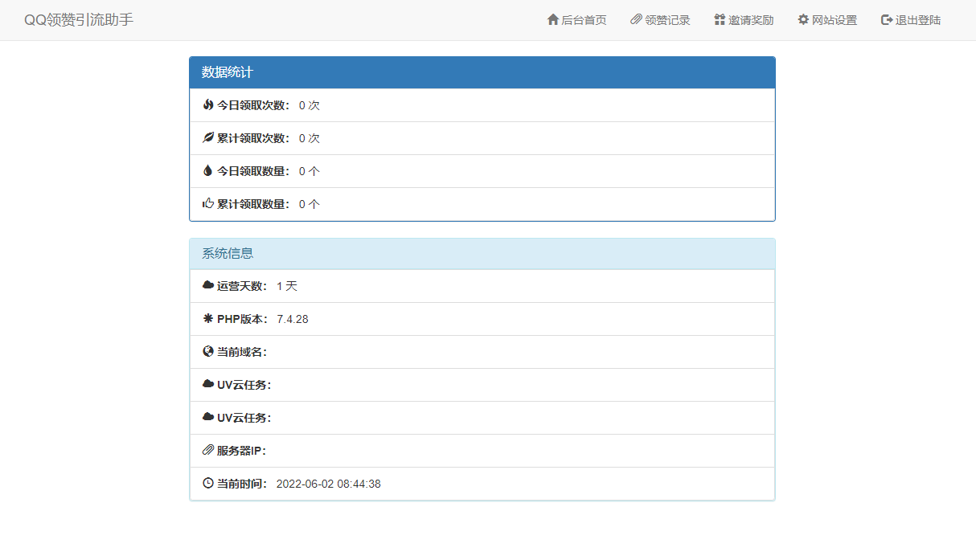Click the leaf icon beside 累计领取次数
This screenshot has width=976, height=560.
[x=208, y=138]
